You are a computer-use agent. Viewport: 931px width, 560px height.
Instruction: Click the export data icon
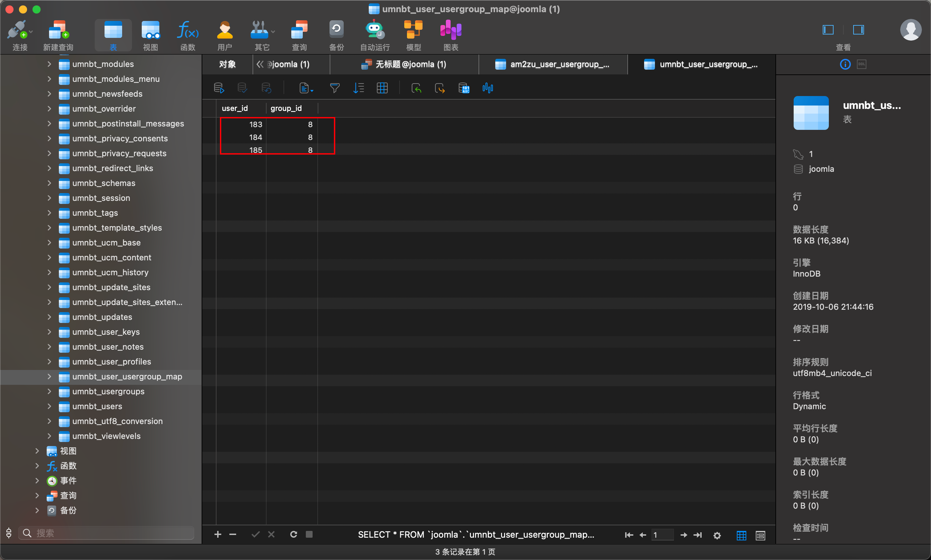(440, 88)
